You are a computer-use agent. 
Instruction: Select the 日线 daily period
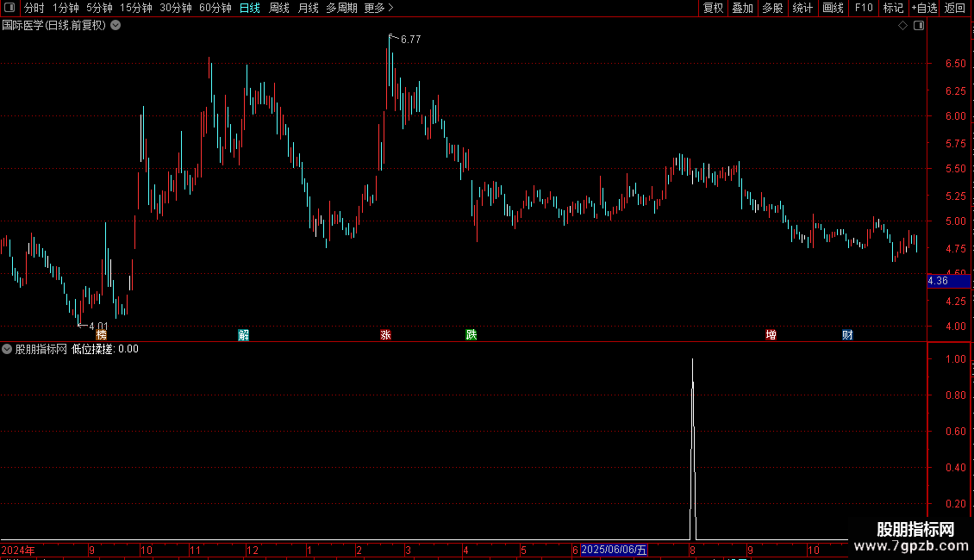click(x=250, y=8)
